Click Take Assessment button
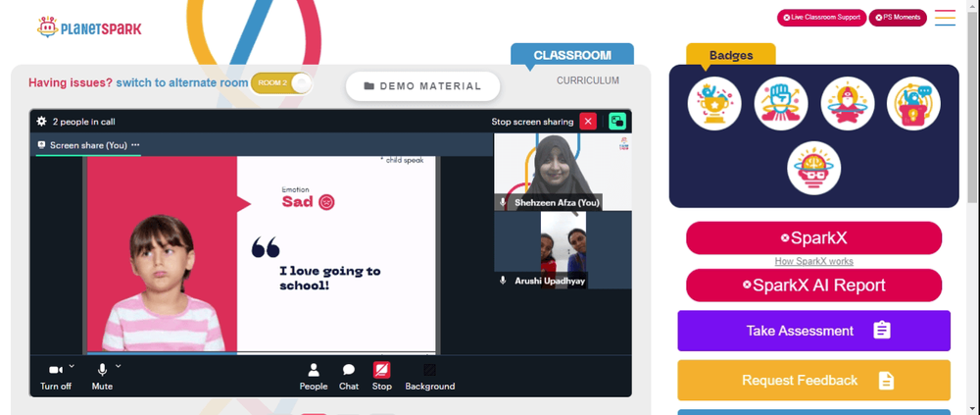Screen dimensions: 980x415 (813, 331)
